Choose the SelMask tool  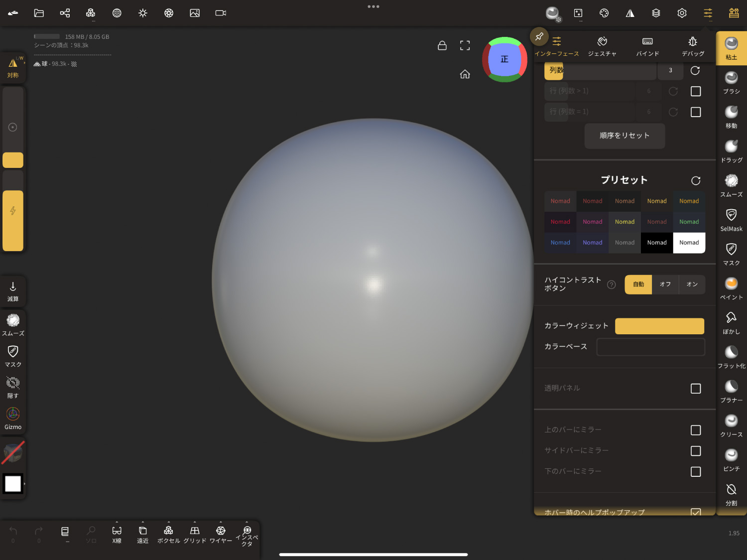[731, 219]
